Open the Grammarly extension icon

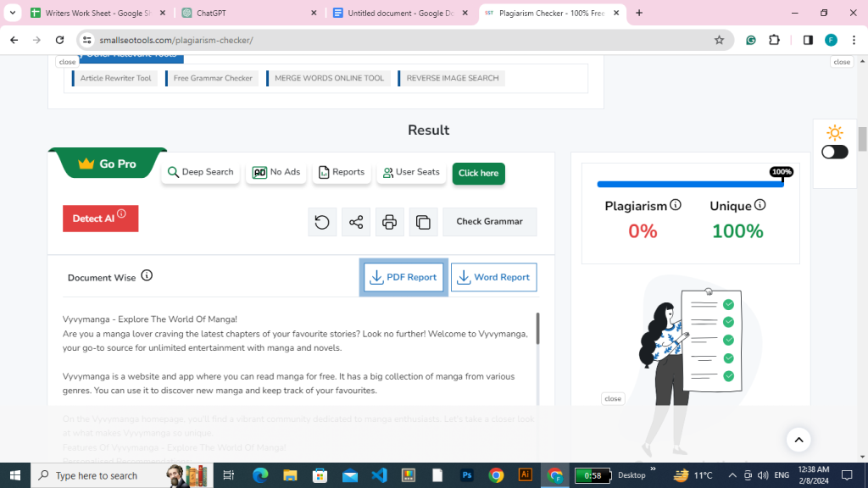pyautogui.click(x=751, y=40)
